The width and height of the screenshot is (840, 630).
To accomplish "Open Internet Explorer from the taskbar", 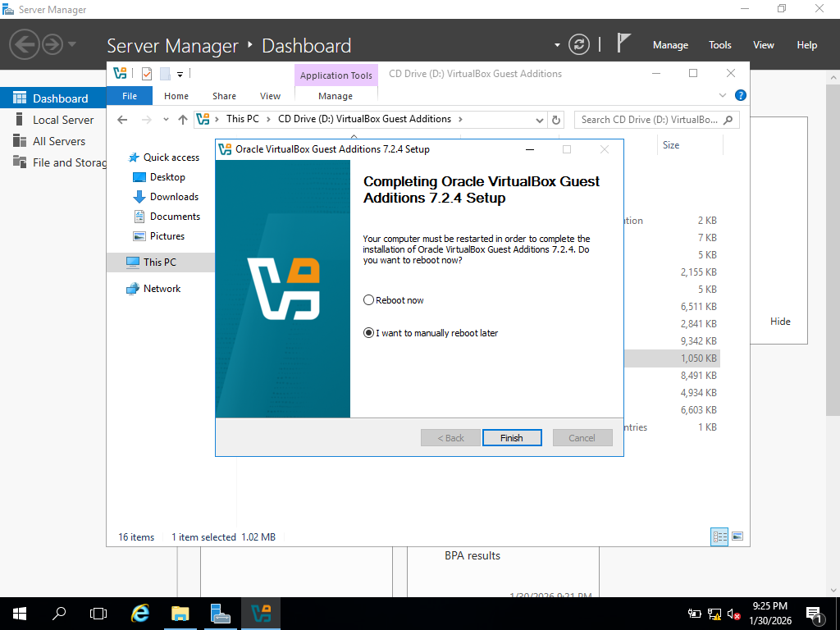I will (141, 613).
